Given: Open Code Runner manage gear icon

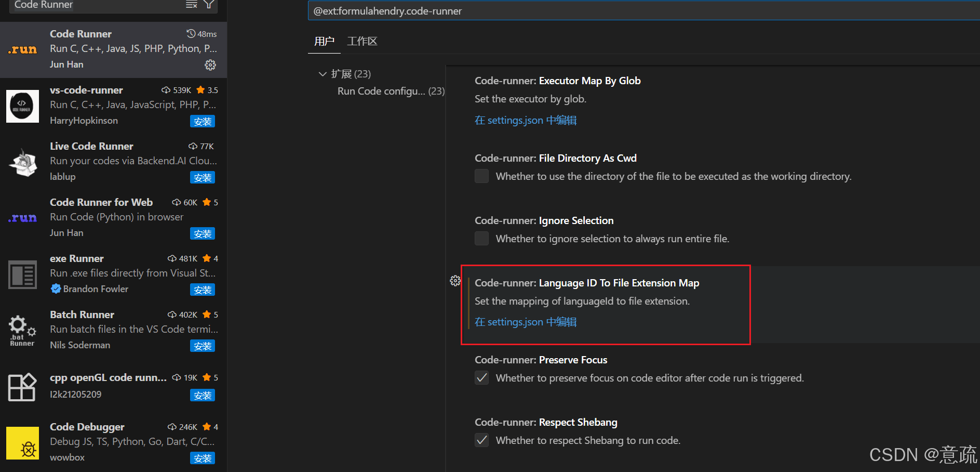Looking at the screenshot, I should tap(210, 65).
